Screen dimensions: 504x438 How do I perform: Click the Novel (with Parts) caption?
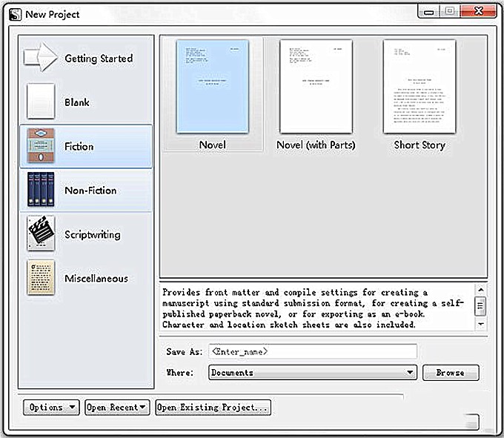point(316,145)
